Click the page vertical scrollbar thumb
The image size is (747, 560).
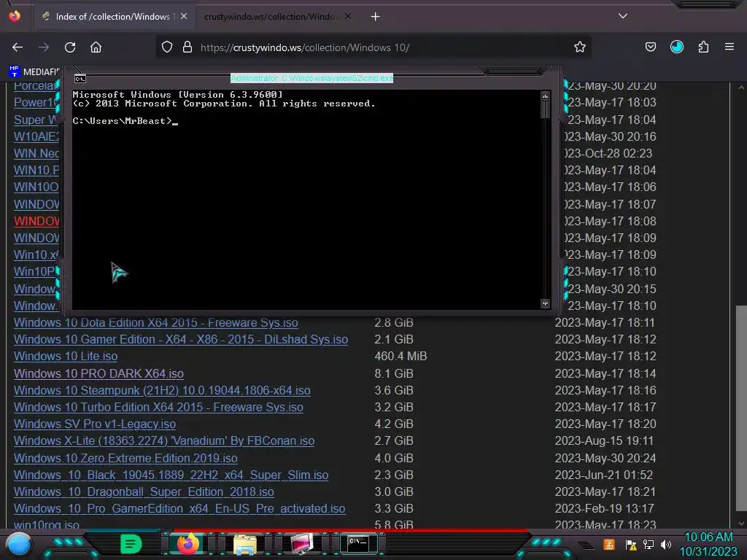pyautogui.click(x=741, y=410)
